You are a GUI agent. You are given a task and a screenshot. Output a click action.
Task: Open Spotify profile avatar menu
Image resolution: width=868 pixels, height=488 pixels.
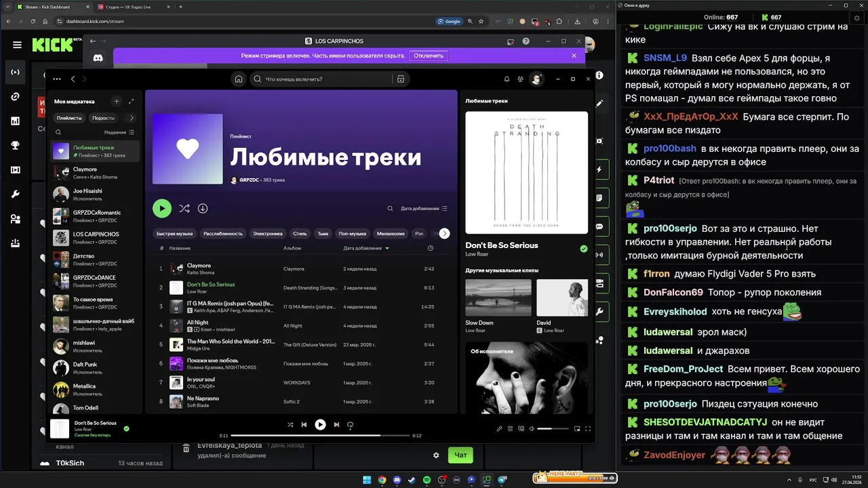(x=536, y=79)
